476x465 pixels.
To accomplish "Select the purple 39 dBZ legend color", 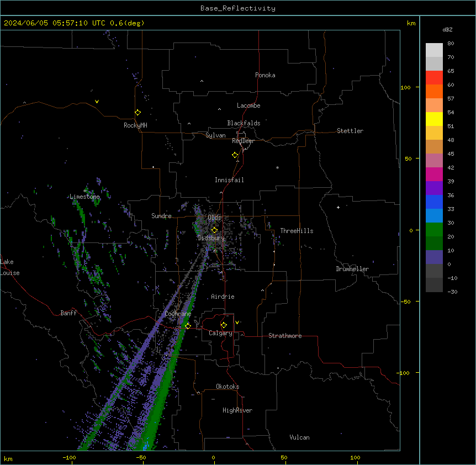I will tap(434, 188).
